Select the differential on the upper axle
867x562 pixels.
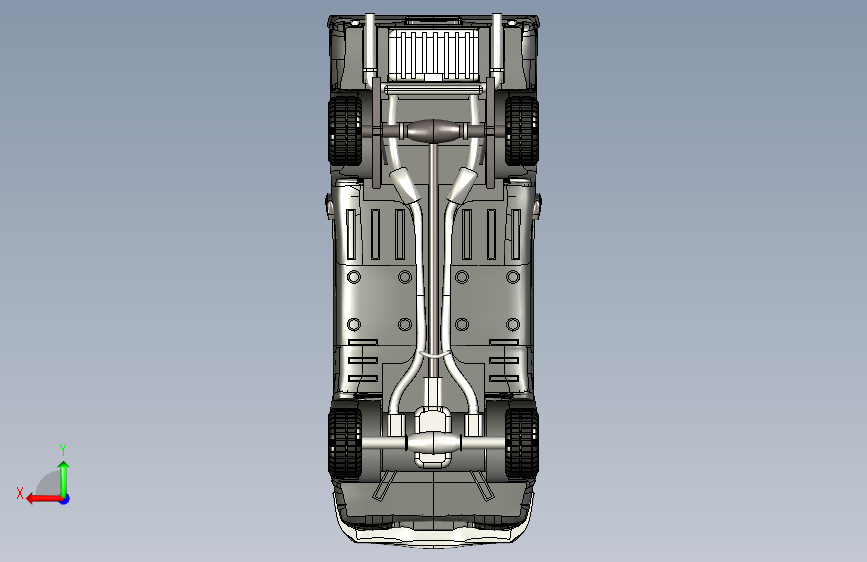(x=434, y=131)
